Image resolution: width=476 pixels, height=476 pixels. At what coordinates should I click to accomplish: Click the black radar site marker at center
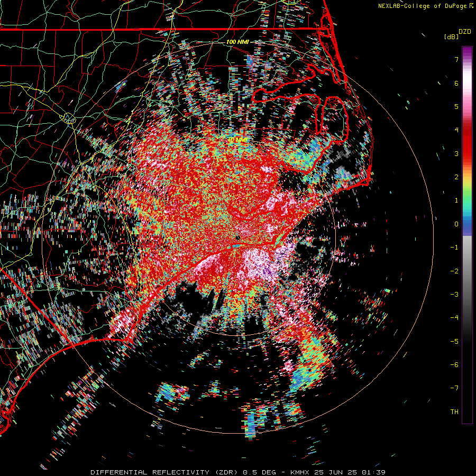239,237
